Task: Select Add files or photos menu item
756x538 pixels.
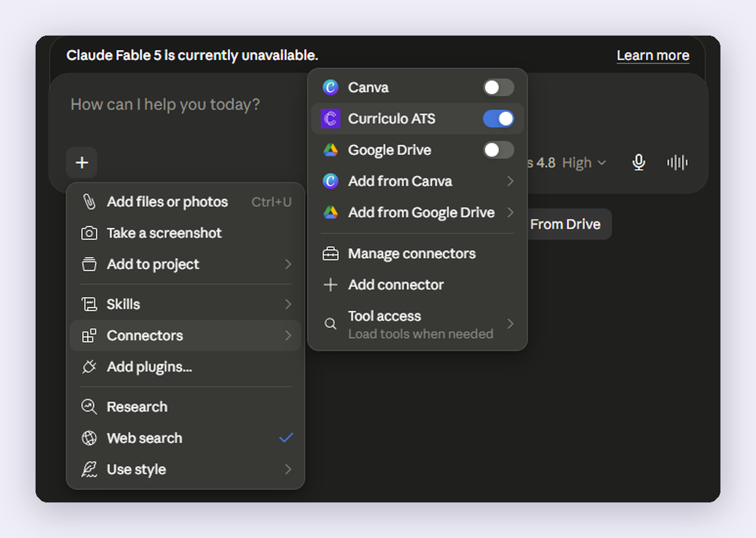Action: point(186,202)
